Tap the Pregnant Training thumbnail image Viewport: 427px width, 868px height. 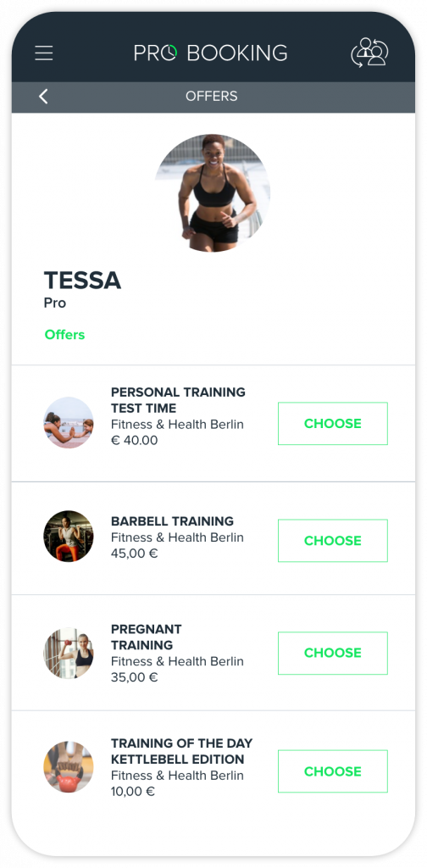click(69, 654)
